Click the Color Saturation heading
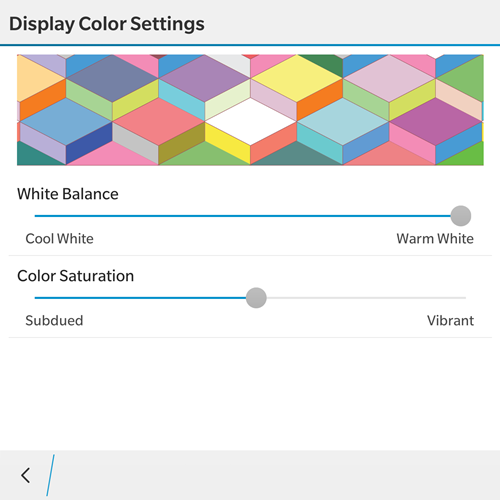500x500 pixels. coord(75,276)
